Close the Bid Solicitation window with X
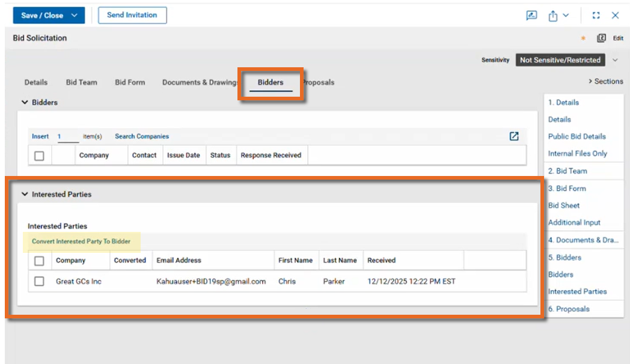The image size is (630, 364). pyautogui.click(x=616, y=16)
